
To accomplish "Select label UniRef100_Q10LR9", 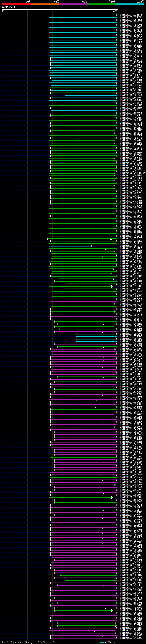I will click(x=131, y=42).
